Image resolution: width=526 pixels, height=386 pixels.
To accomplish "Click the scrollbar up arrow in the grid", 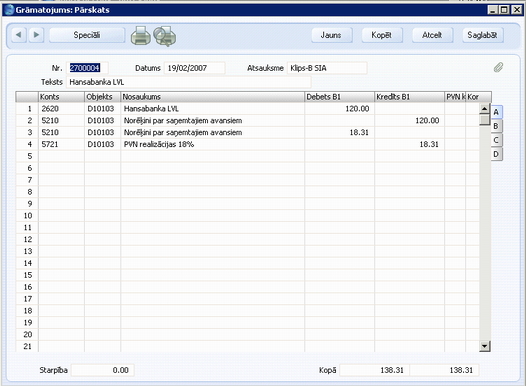I will point(484,109).
